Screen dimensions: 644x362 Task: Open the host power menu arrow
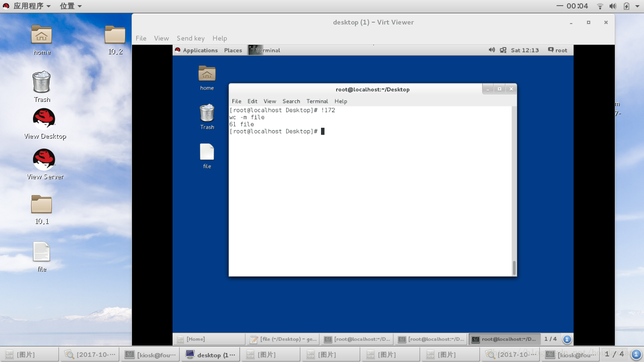click(x=638, y=6)
